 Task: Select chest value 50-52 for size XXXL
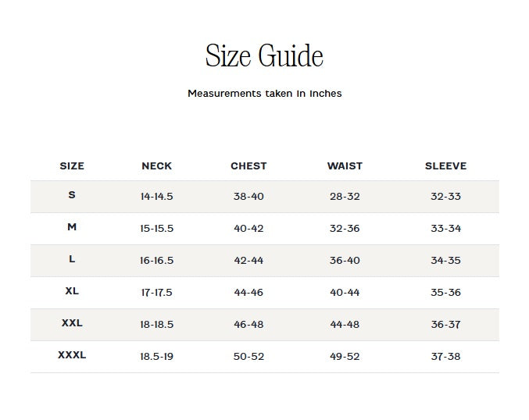tap(248, 357)
